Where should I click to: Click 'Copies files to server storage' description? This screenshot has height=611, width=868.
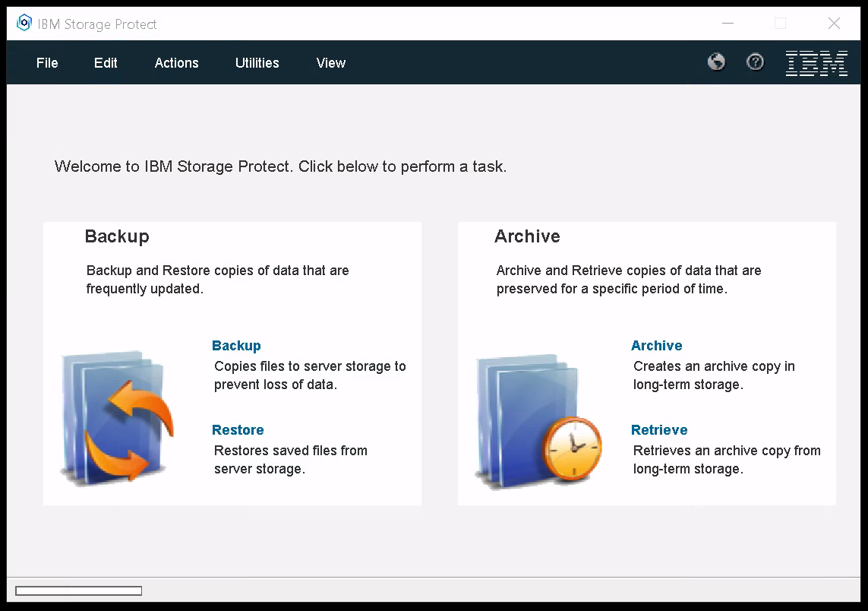310,375
